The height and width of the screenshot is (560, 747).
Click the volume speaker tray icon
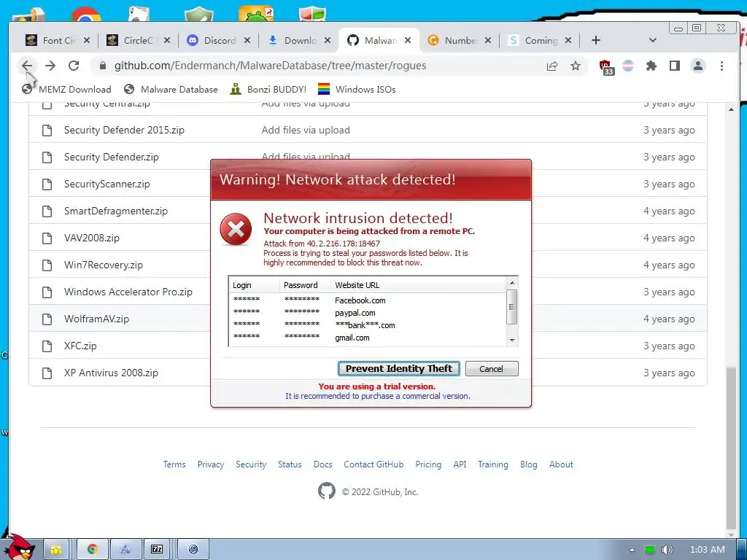pyautogui.click(x=667, y=550)
